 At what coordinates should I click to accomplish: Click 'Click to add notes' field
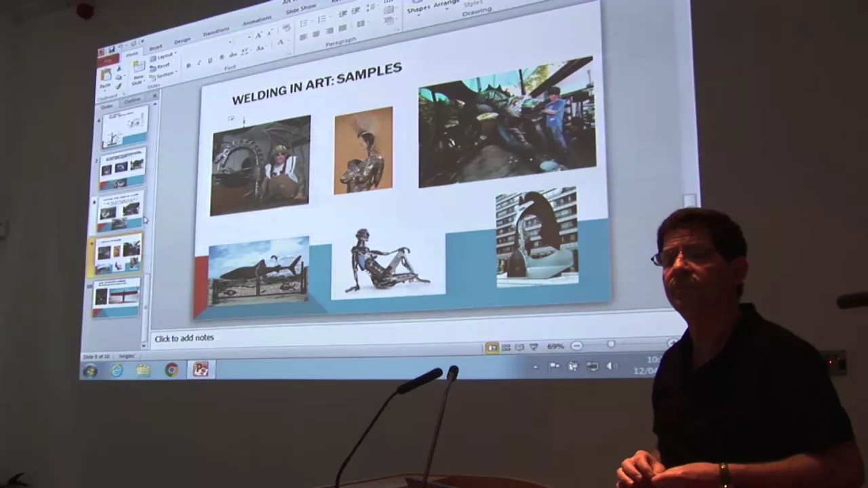(x=184, y=338)
